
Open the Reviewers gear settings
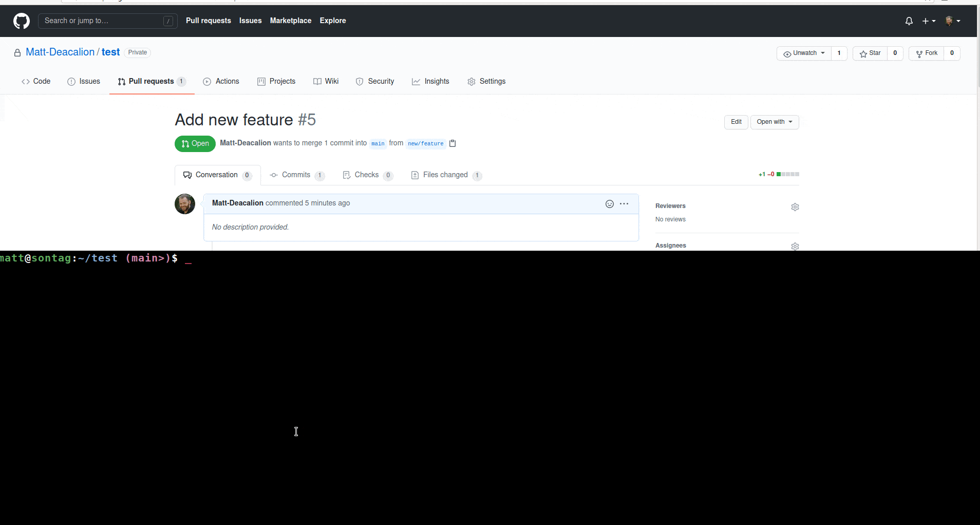pos(795,207)
